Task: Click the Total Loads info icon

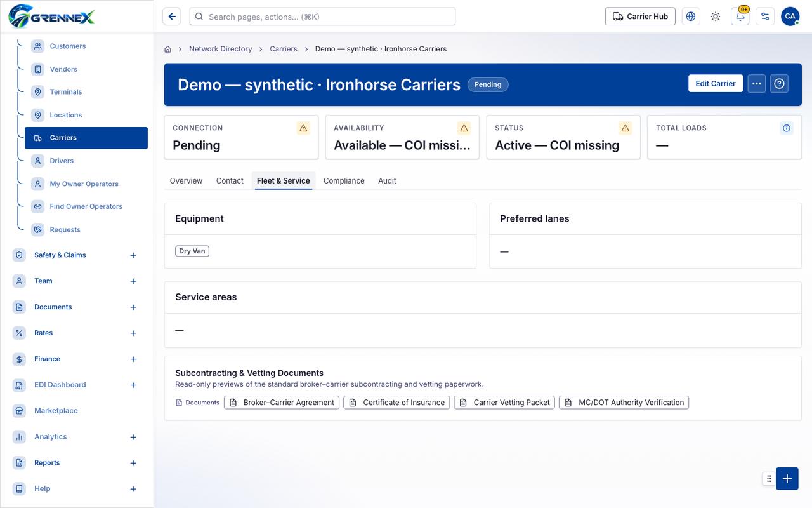Action: pyautogui.click(x=787, y=128)
